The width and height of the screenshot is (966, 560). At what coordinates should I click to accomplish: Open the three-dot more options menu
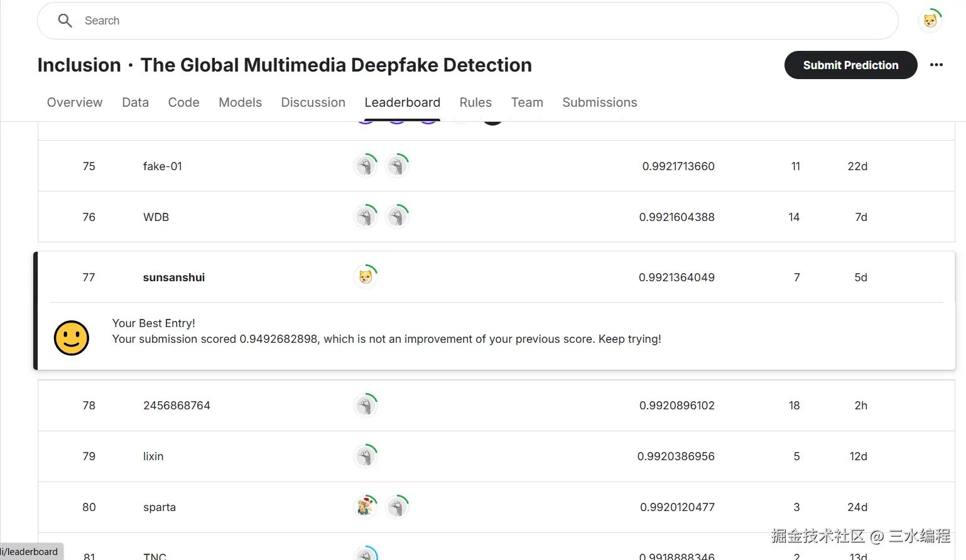click(x=936, y=65)
